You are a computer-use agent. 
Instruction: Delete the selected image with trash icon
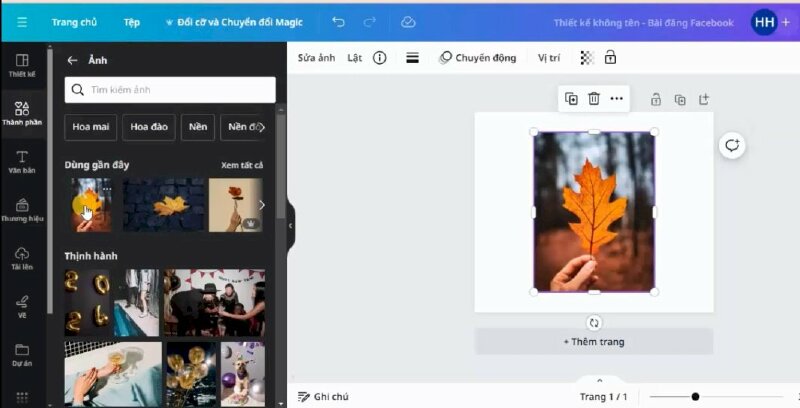(x=594, y=98)
